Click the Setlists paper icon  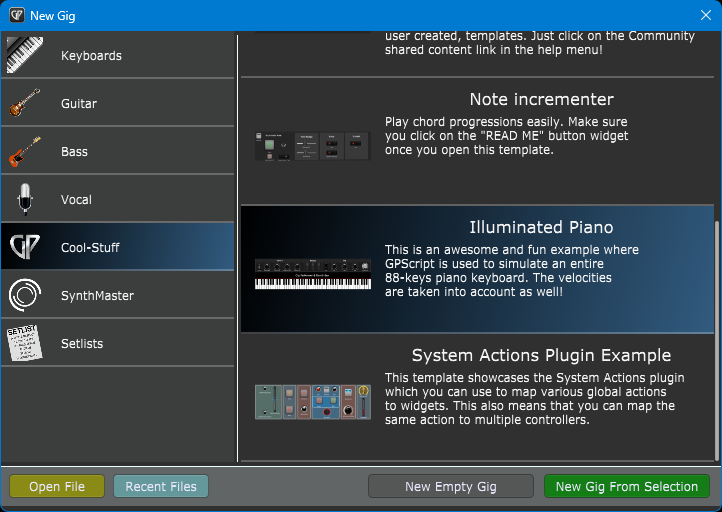coord(25,343)
